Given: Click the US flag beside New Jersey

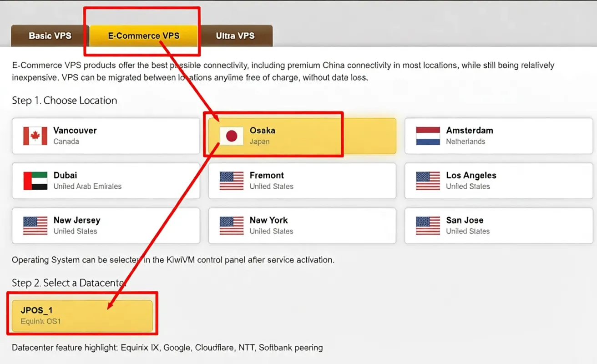Looking at the screenshot, I should point(35,226).
